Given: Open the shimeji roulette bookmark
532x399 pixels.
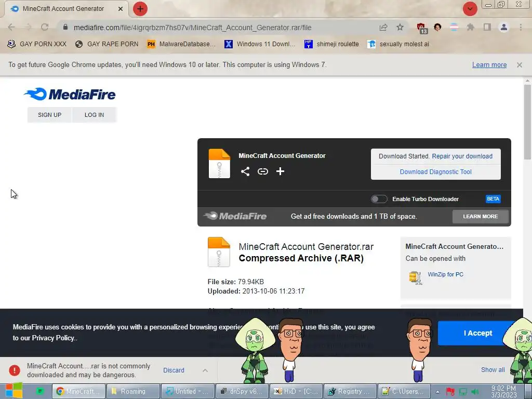Looking at the screenshot, I should tap(331, 44).
